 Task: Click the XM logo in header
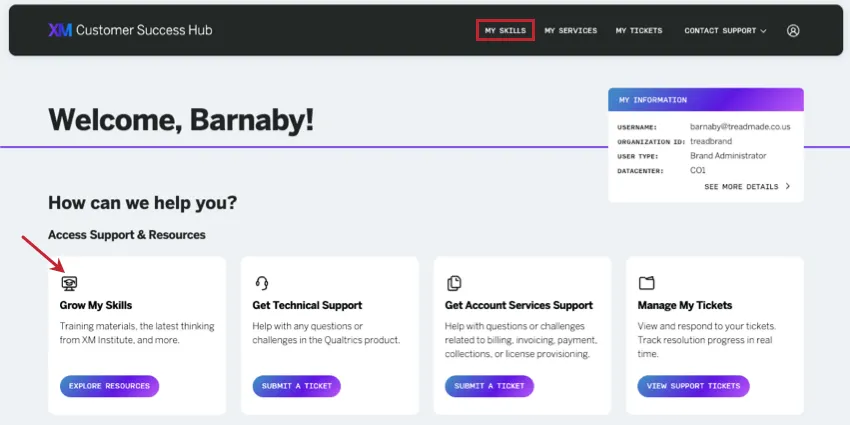(59, 30)
